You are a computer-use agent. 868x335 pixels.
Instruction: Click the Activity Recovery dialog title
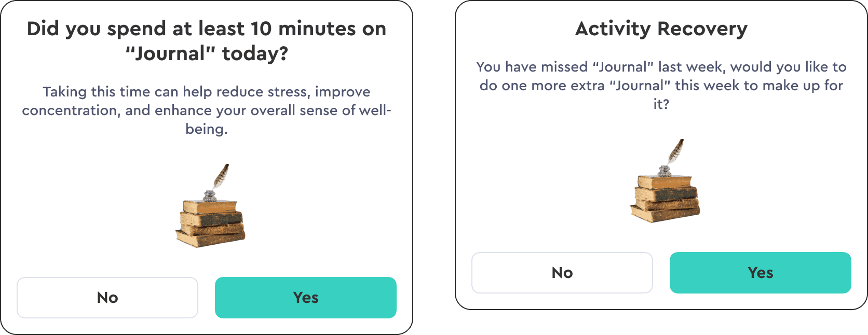click(x=661, y=29)
